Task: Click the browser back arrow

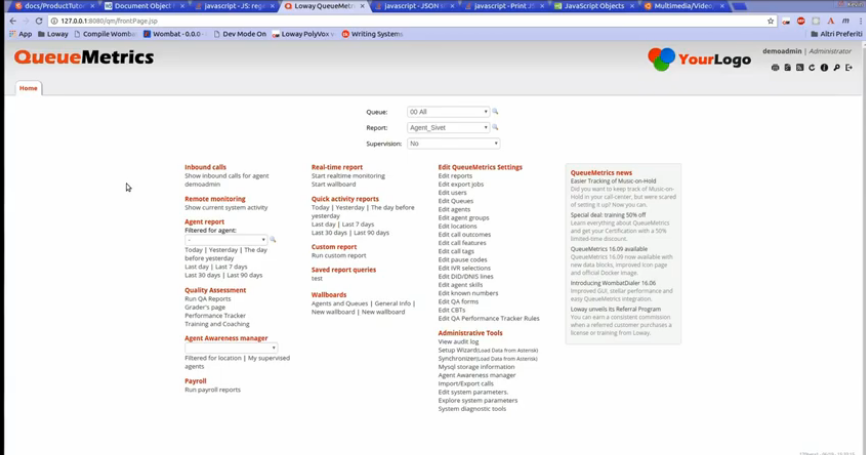Action: 13,21
